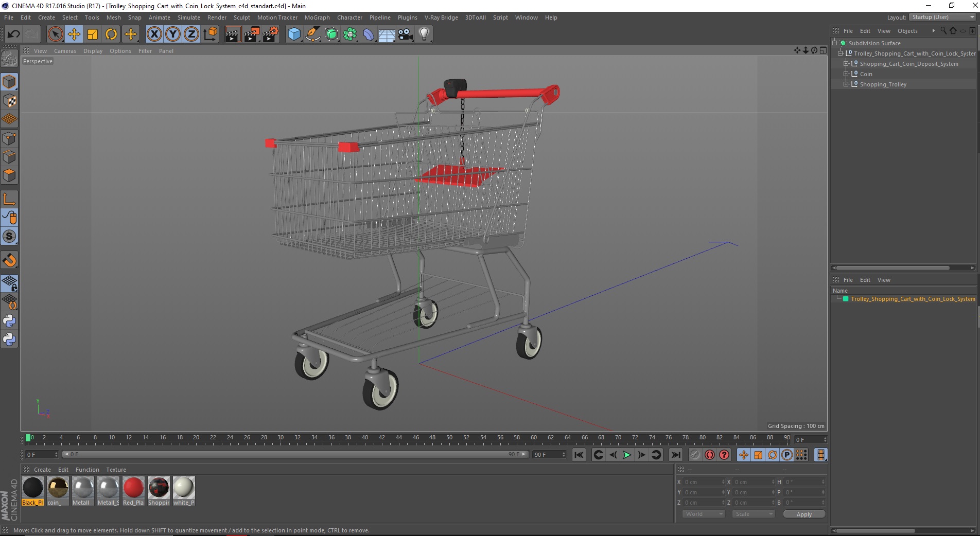
Task: Open the spline Pen tool
Action: click(312, 34)
